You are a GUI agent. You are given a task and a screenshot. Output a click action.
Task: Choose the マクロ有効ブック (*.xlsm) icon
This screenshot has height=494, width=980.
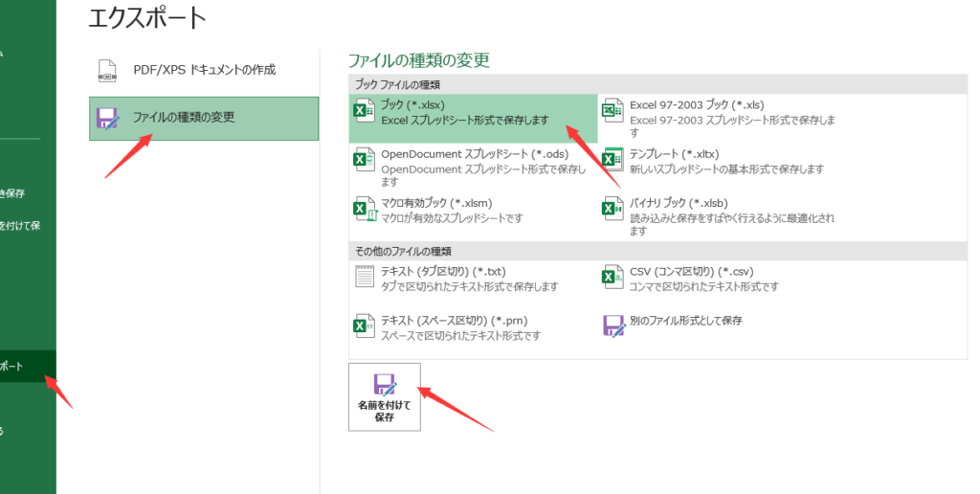click(x=364, y=210)
